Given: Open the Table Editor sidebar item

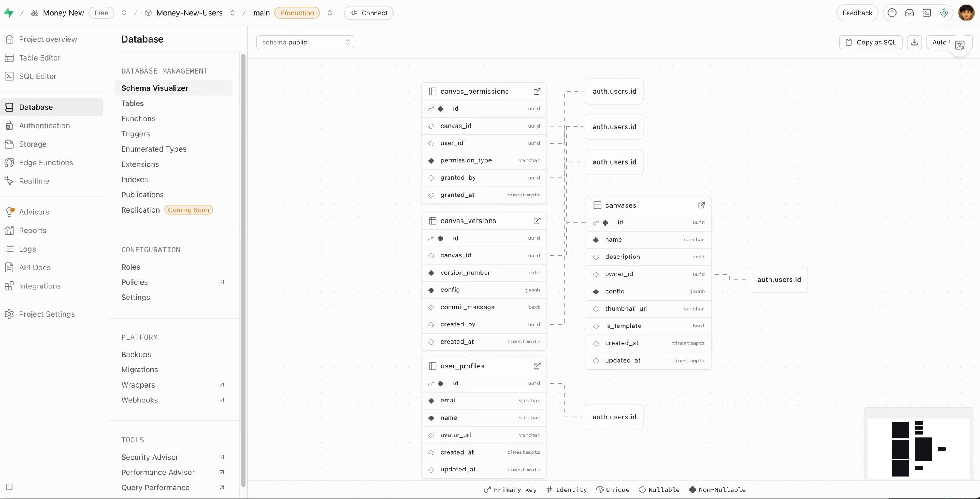Looking at the screenshot, I should (39, 58).
